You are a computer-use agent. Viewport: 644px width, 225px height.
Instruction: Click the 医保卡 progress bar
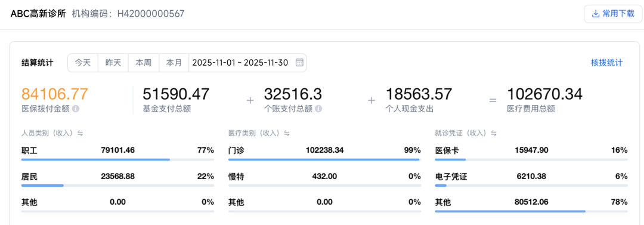click(x=531, y=159)
